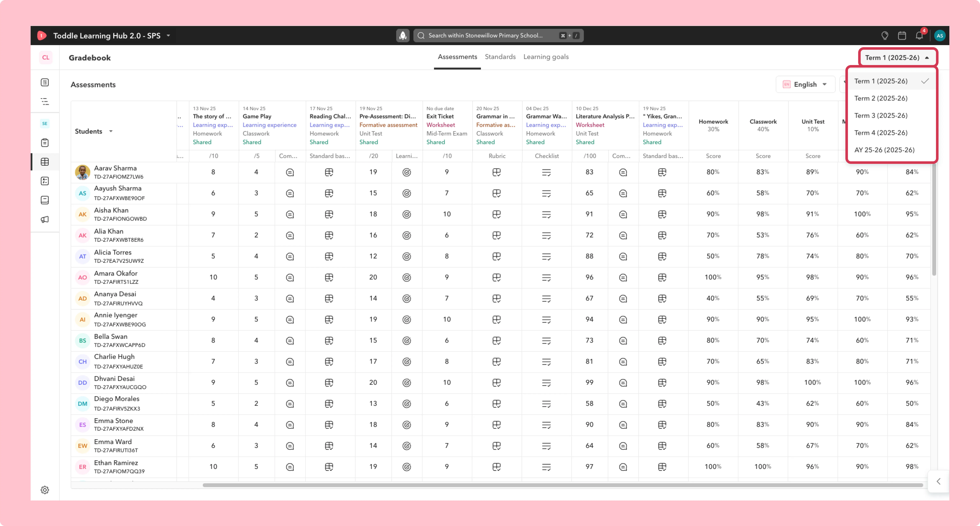Click Emma Ward's Homework score 60%
Viewport: 980px width, 526px height.
(713, 446)
